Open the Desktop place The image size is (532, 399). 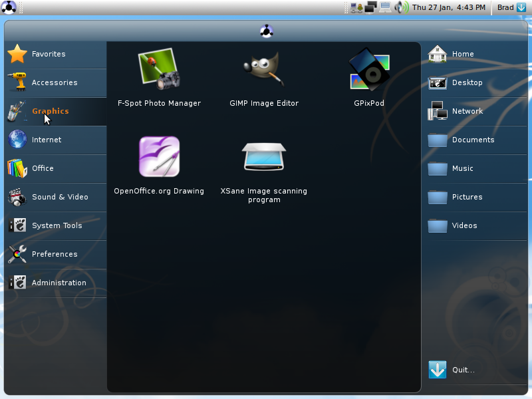click(476, 82)
